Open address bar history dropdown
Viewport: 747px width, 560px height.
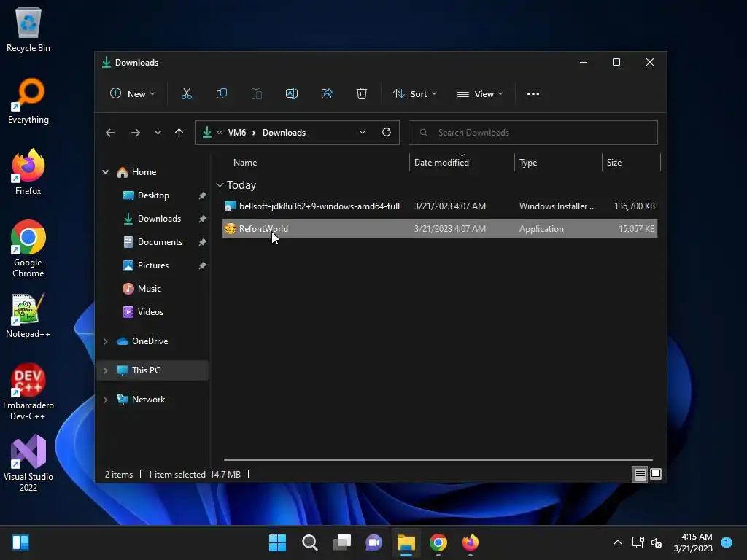point(363,133)
